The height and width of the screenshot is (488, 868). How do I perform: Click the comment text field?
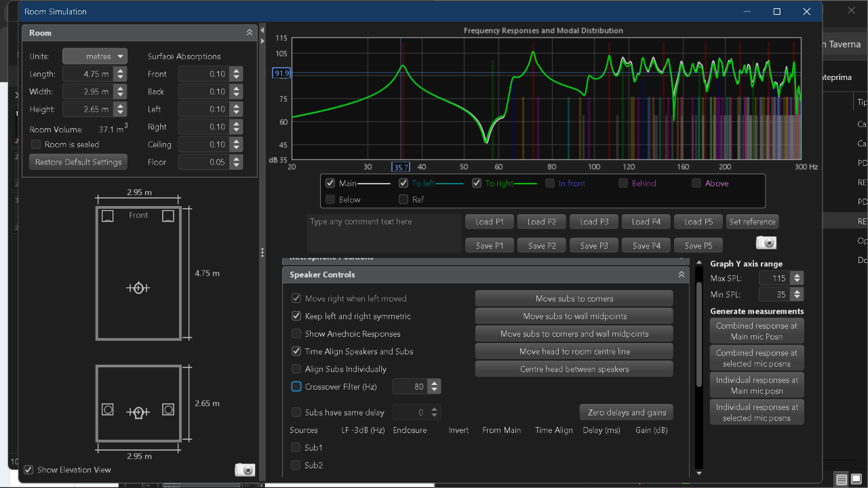[384, 233]
